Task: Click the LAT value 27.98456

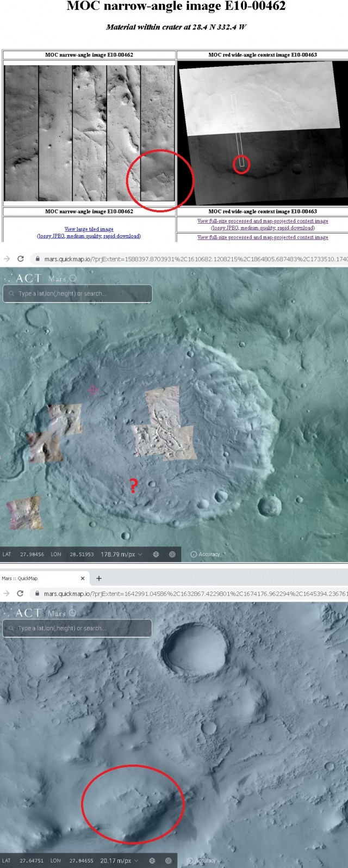Action: [x=32, y=555]
